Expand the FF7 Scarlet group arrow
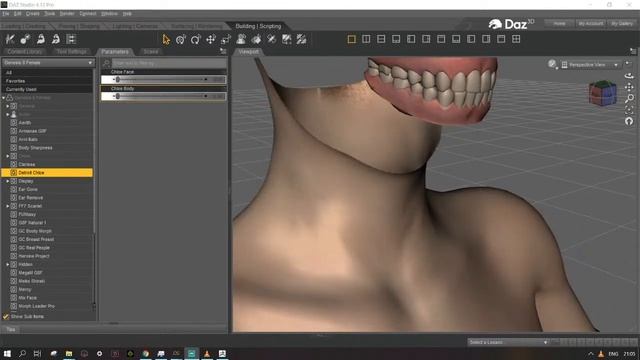The width and height of the screenshot is (640, 360). tap(7, 206)
